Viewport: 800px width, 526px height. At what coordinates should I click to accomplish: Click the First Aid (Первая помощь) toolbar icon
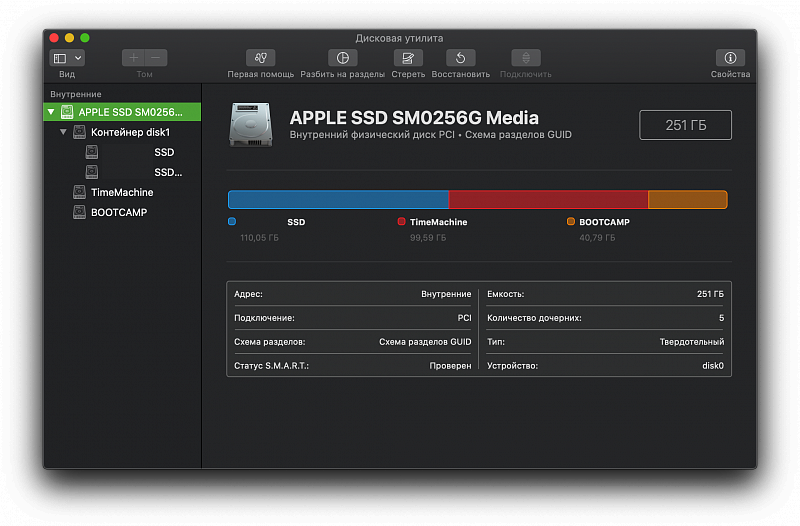260,58
